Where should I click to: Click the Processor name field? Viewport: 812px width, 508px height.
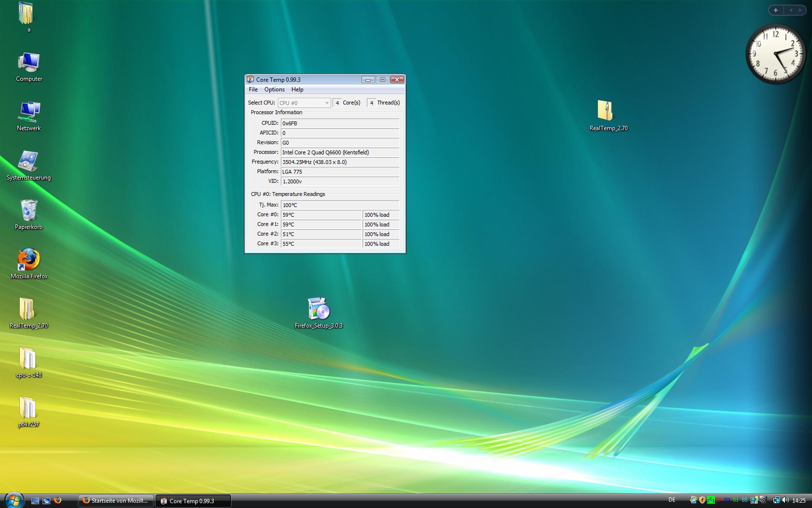(340, 152)
